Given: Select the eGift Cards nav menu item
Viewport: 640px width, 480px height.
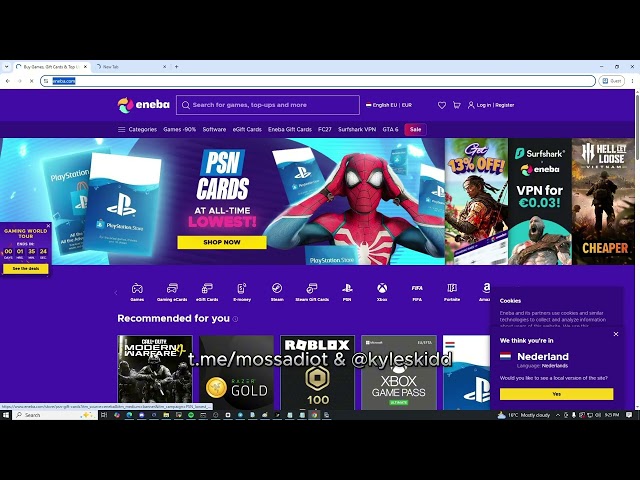Looking at the screenshot, I should 247,129.
